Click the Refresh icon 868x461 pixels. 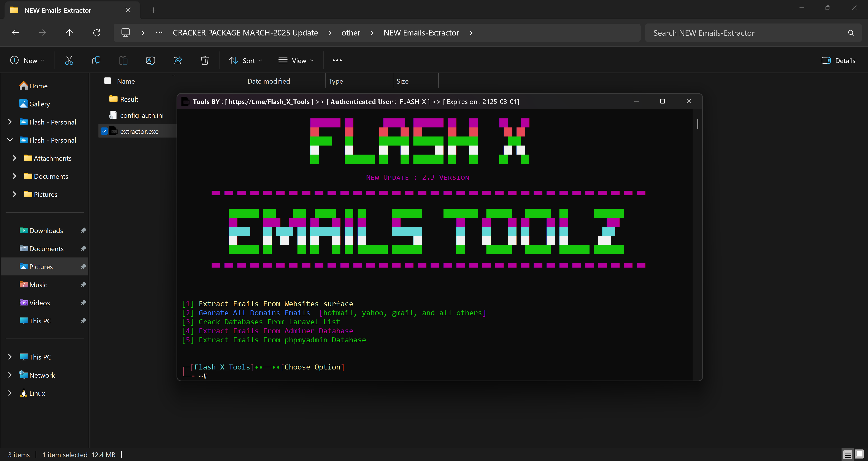pos(97,33)
